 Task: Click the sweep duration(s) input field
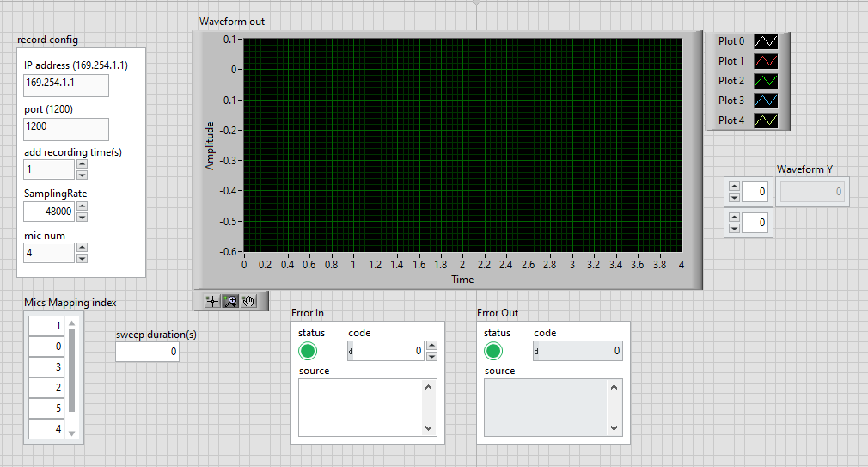coord(147,352)
